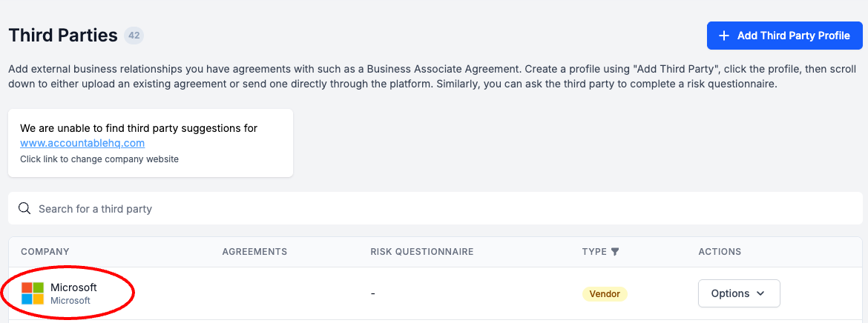
Task: Click the 'Click link to change company website' text
Action: 99,159
